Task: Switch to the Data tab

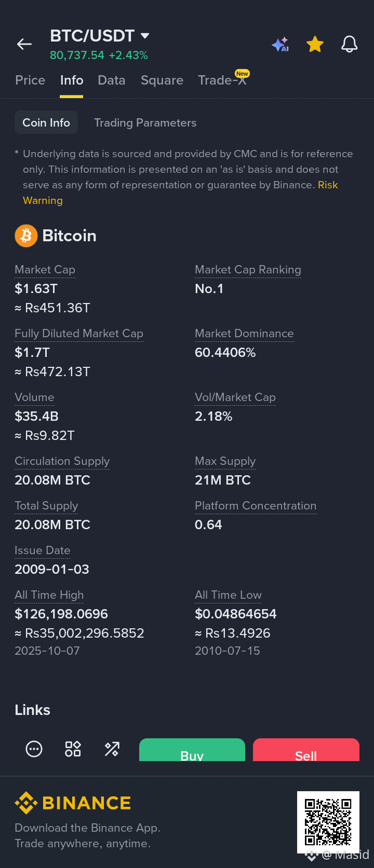Action: pyautogui.click(x=112, y=80)
